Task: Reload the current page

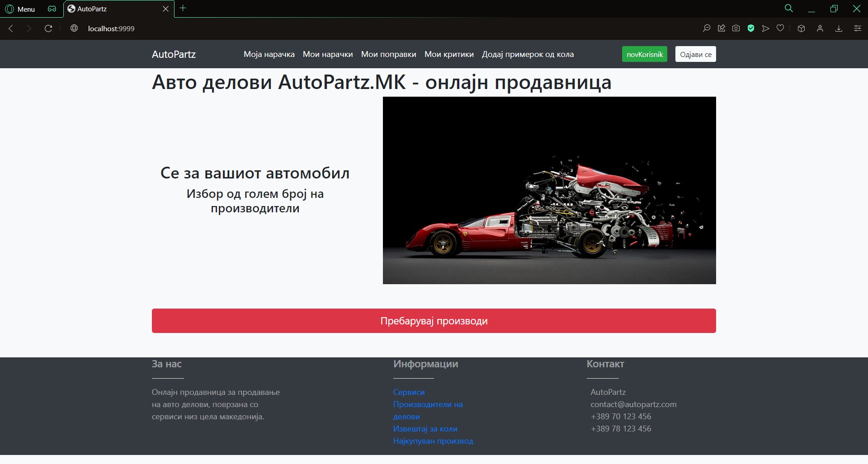Action: [48, 28]
